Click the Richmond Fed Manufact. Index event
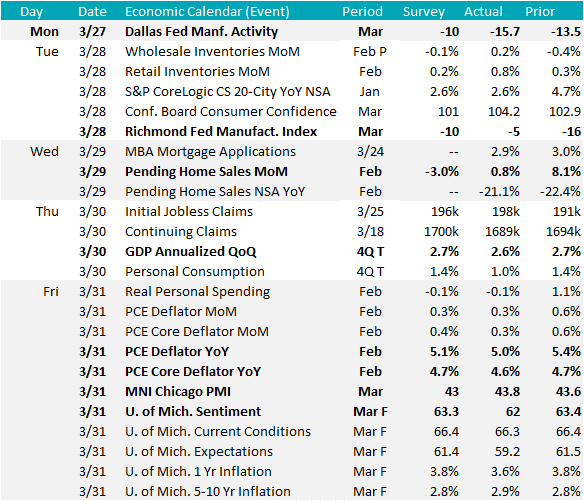 221,132
